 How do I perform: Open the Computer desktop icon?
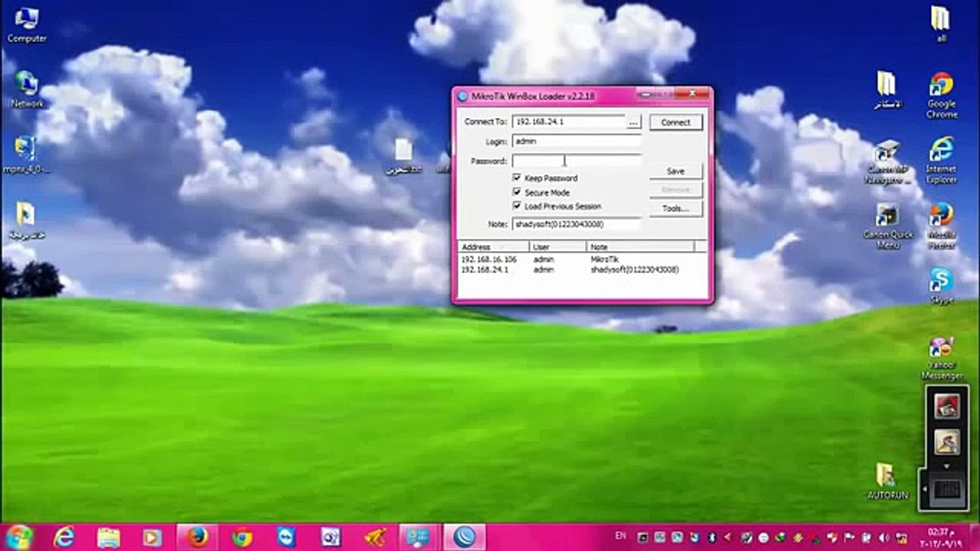[27, 24]
